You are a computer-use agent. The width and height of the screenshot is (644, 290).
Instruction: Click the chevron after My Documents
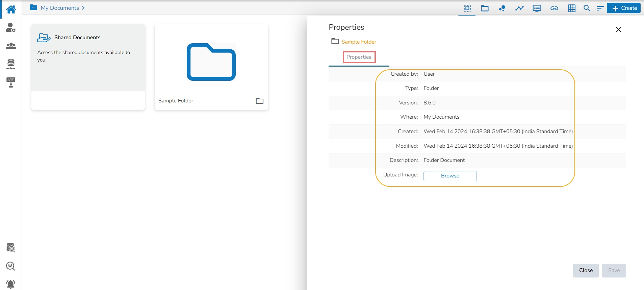[83, 8]
